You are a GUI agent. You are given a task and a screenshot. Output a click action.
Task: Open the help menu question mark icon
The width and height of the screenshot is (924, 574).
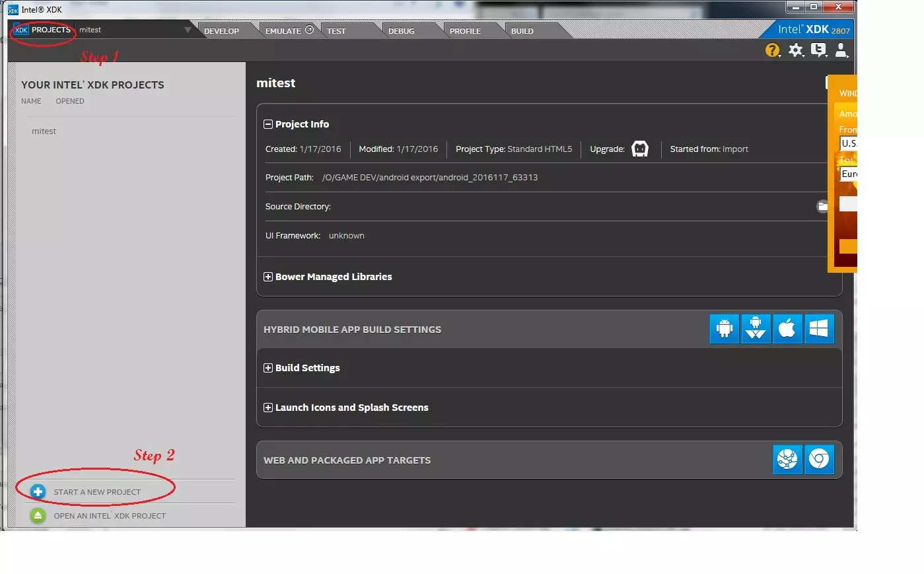click(772, 50)
